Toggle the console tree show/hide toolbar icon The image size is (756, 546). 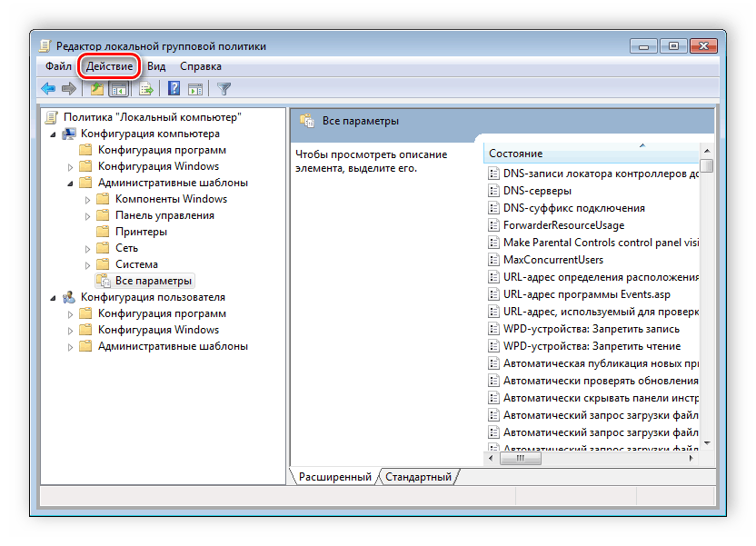click(119, 89)
